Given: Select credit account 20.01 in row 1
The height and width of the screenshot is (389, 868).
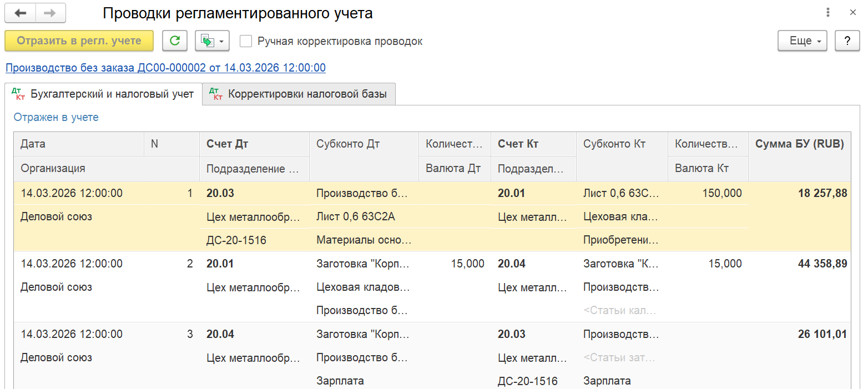Looking at the screenshot, I should click(x=533, y=193).
